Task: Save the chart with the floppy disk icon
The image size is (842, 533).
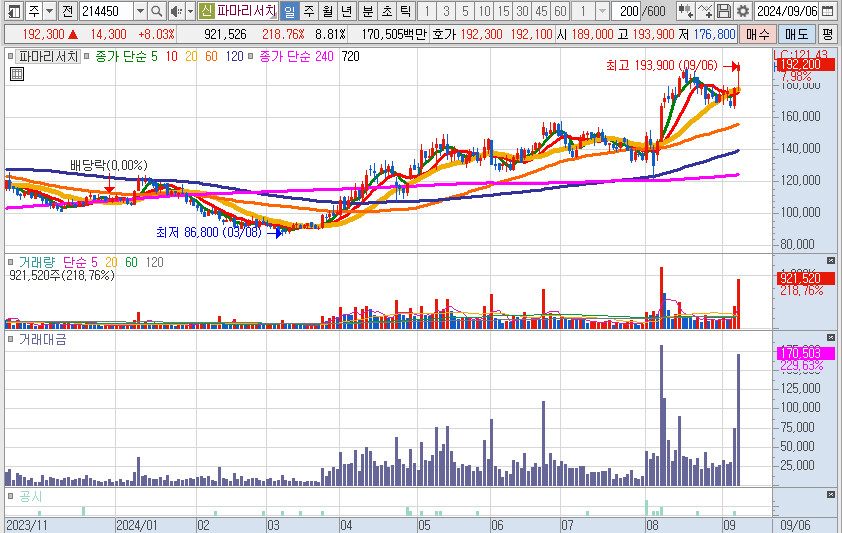Action: point(724,11)
